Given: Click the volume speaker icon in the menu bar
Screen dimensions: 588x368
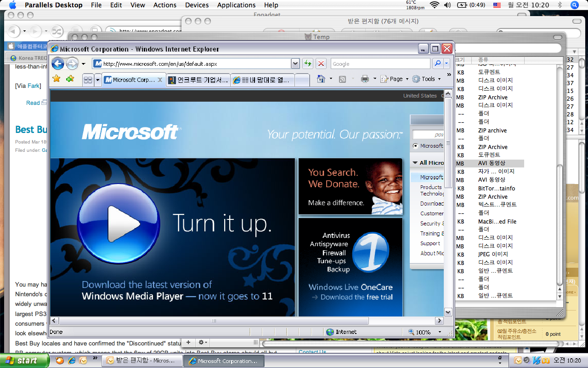Looking at the screenshot, I should pos(447,5).
